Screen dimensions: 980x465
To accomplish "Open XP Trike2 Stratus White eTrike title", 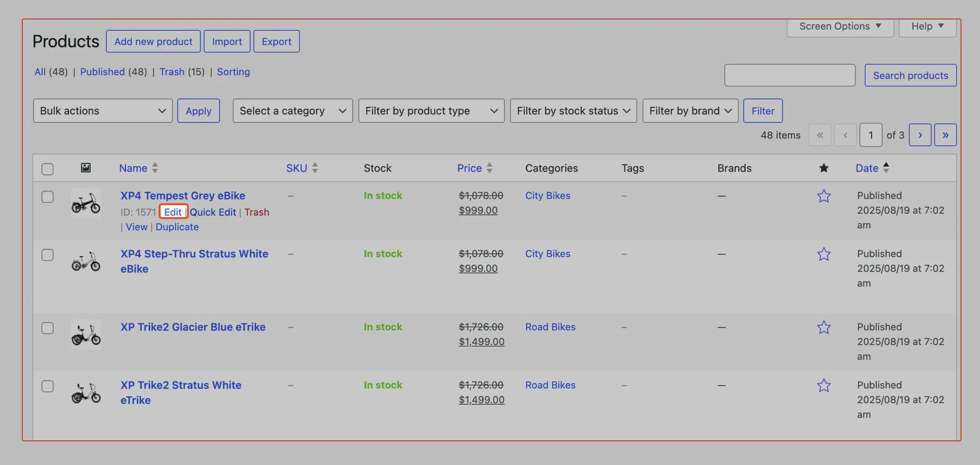I will (181, 393).
